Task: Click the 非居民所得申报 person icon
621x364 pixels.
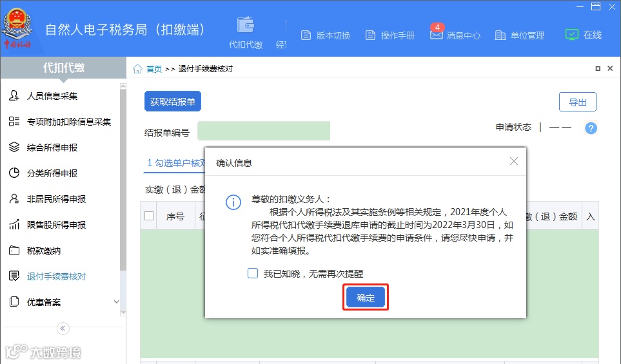Action: click(14, 198)
